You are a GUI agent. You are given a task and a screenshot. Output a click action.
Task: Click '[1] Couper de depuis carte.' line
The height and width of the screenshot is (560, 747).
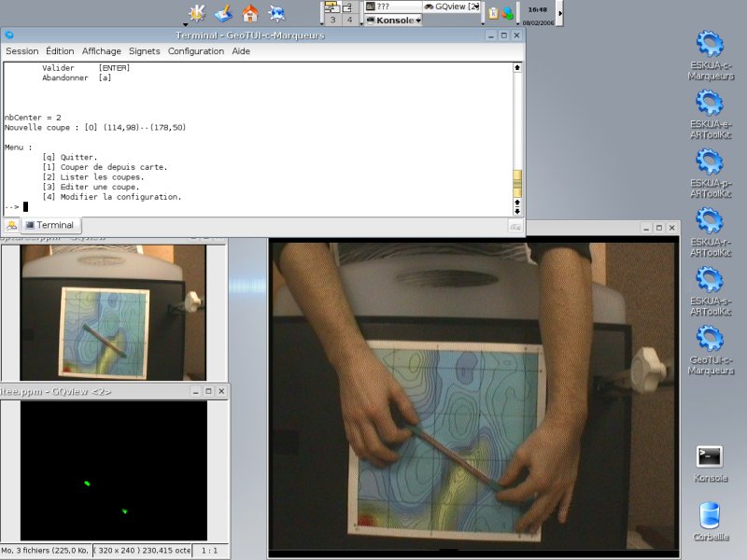105,167
